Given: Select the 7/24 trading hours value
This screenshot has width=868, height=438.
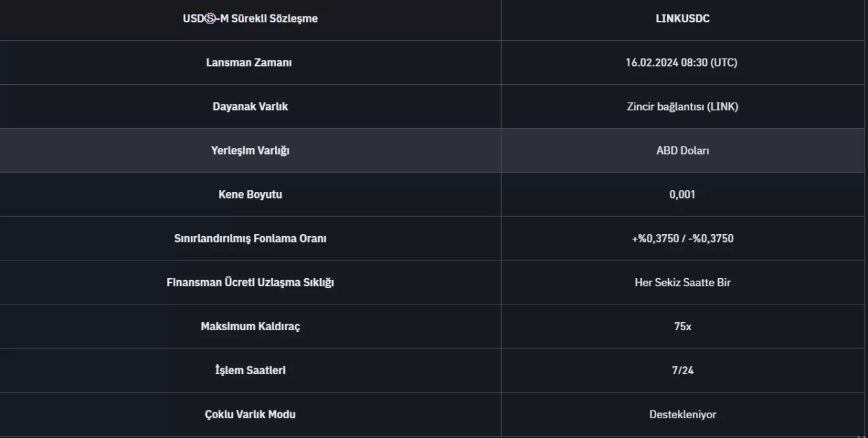Looking at the screenshot, I should [x=683, y=371].
